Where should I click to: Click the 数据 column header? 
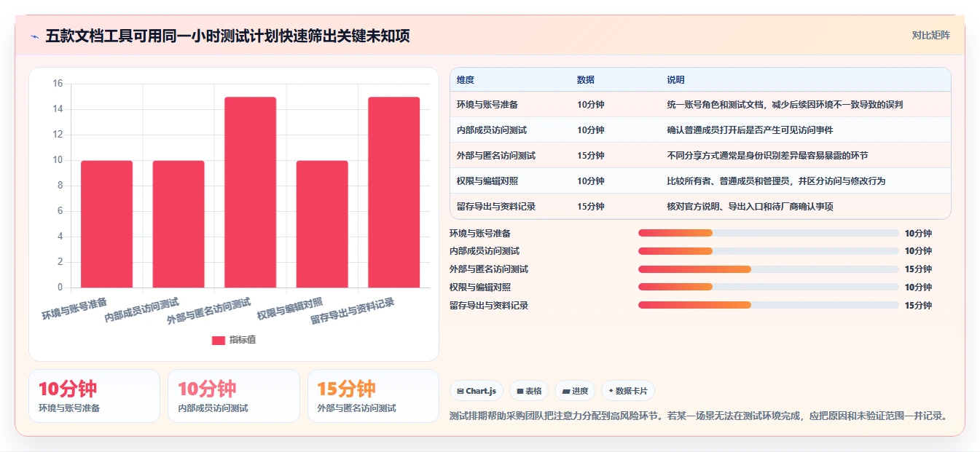586,80
